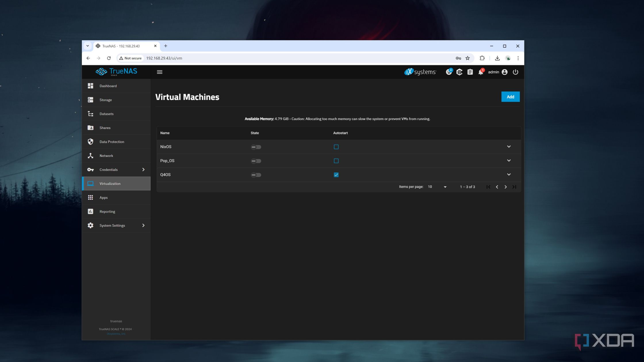The width and height of the screenshot is (644, 362).
Task: Open the Datasets menu item
Action: coord(116,114)
